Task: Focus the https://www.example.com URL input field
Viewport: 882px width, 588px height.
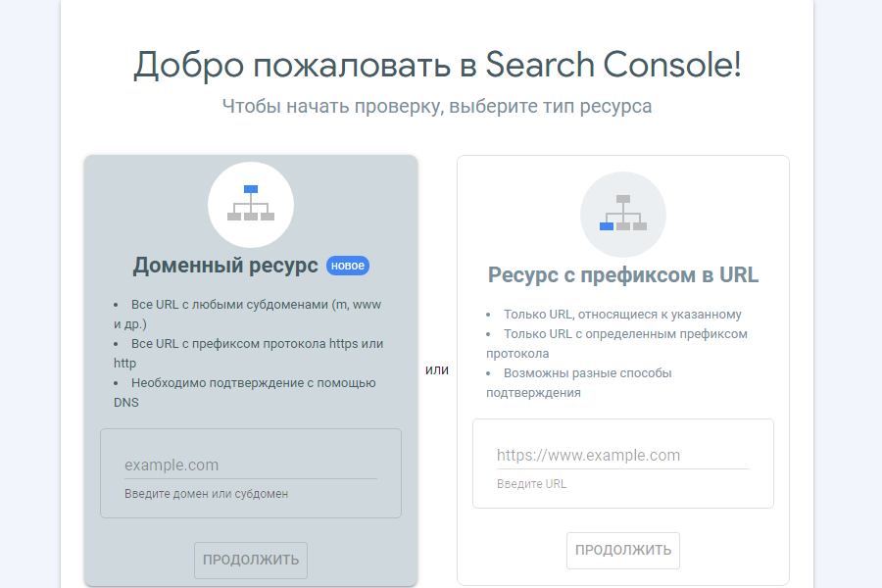Action: coord(622,455)
